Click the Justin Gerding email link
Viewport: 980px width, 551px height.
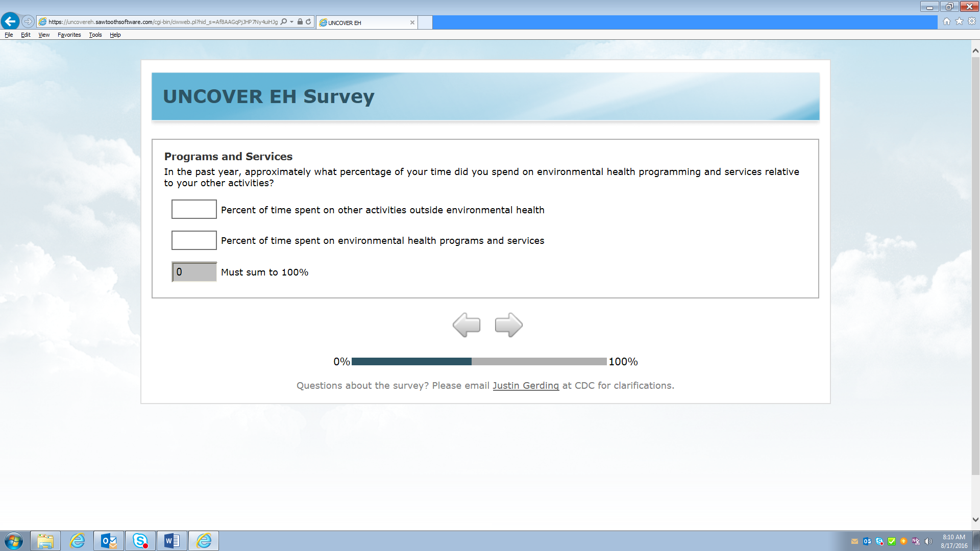(x=526, y=386)
